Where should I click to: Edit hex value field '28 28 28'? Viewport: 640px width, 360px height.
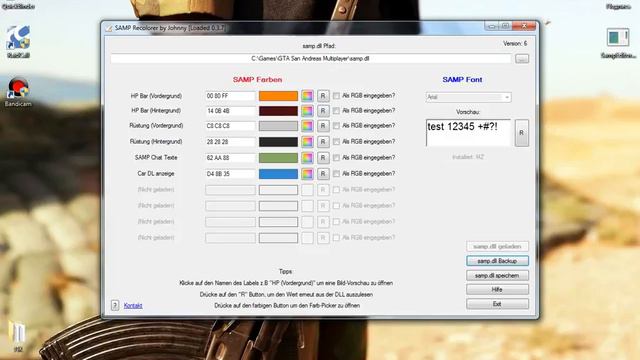pos(230,142)
